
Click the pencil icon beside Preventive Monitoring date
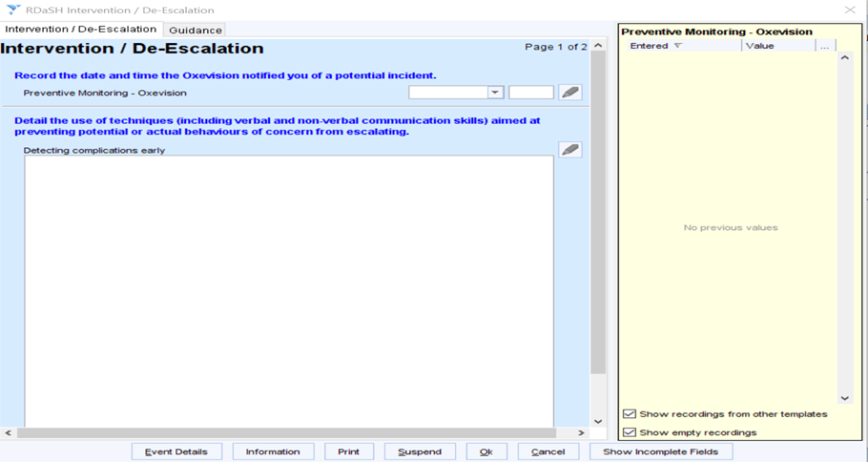point(569,93)
